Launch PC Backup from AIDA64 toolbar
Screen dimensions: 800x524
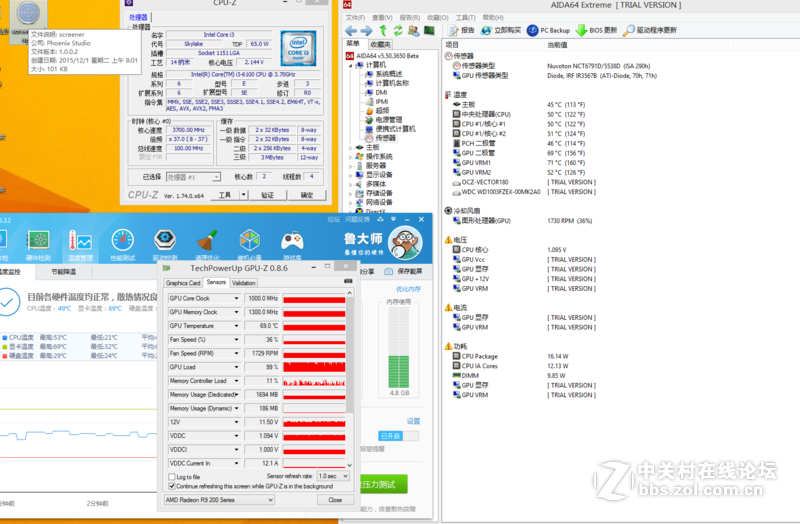[548, 31]
